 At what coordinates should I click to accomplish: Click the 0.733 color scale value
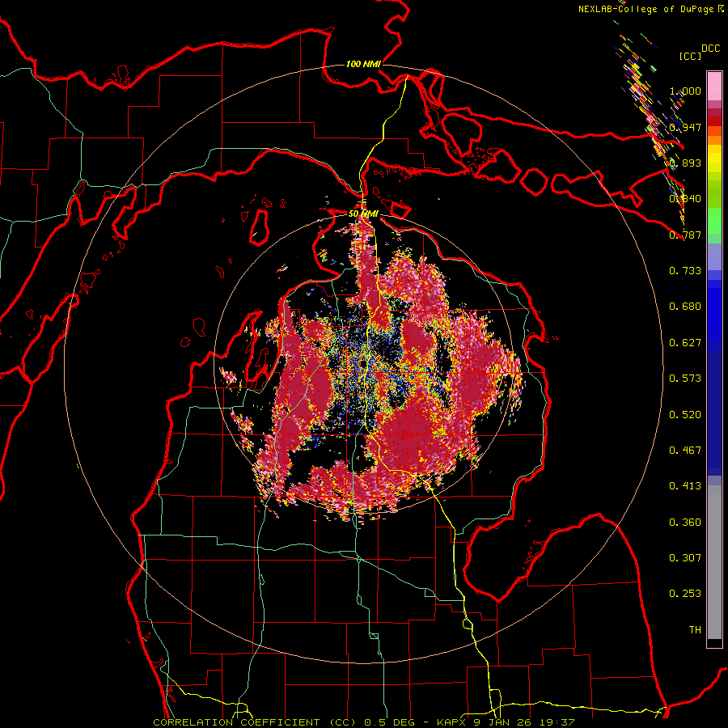tap(685, 271)
